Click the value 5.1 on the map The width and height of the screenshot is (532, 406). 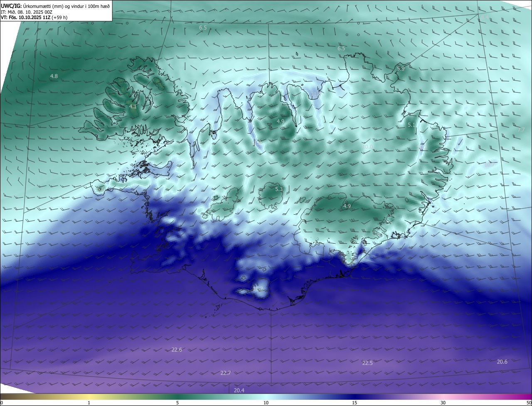coord(411,125)
